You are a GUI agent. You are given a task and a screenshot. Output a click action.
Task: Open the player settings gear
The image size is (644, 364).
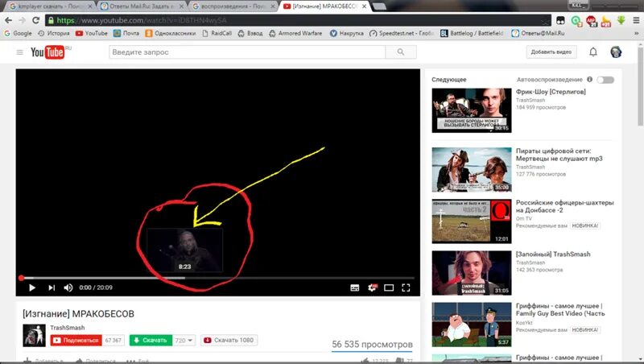point(372,287)
